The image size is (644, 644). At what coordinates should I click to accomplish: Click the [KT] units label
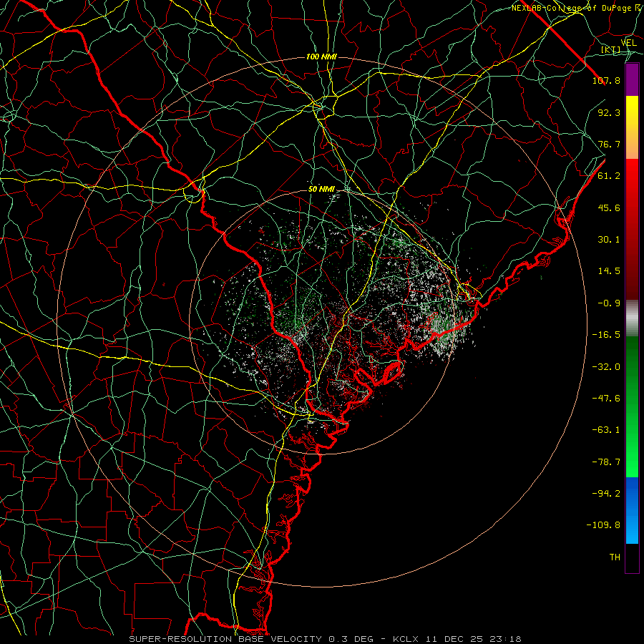(611, 50)
